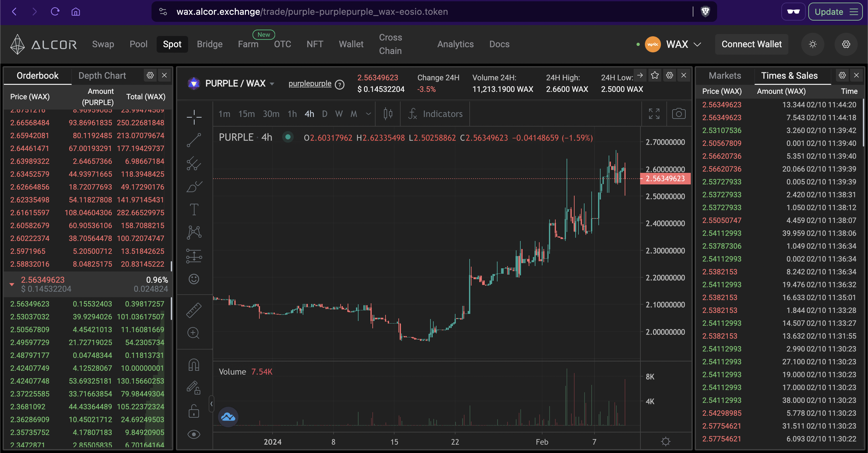Click the Times & Sales scrollbar
This screenshot has width=868, height=453.
tap(863, 123)
